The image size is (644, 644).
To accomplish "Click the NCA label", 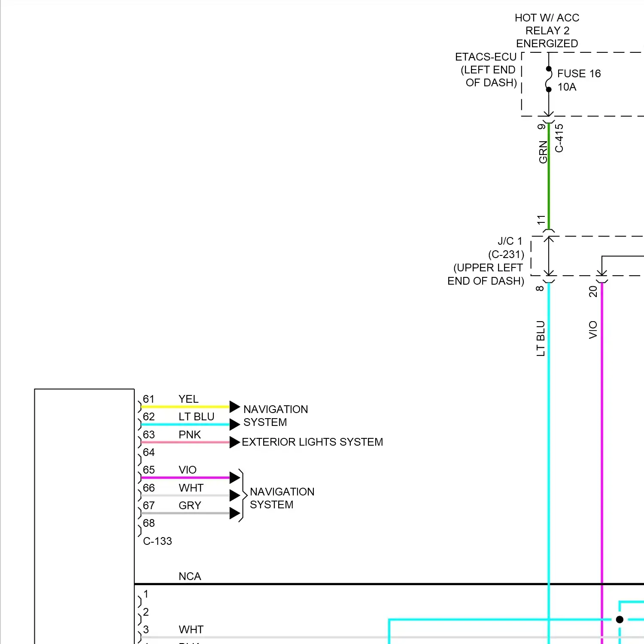I will pos(190,577).
